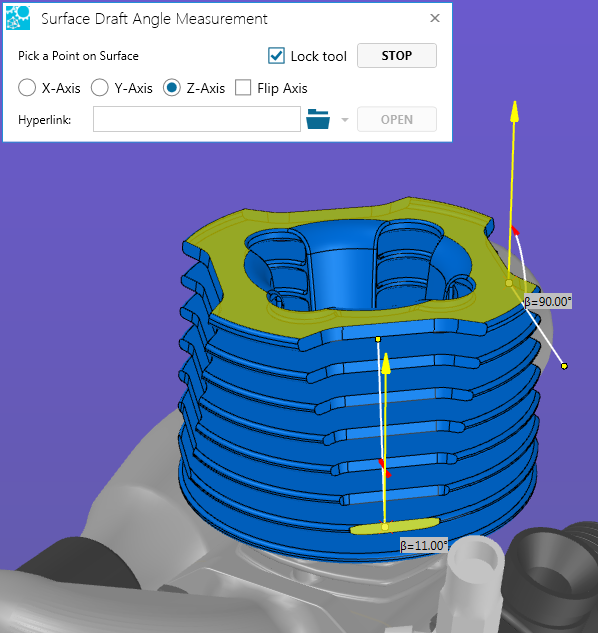Select the Y-Axis radio button

(x=99, y=88)
